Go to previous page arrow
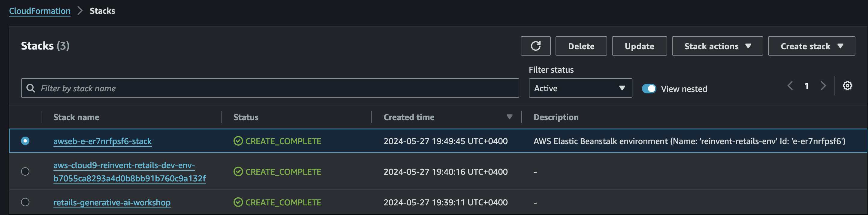 (790, 86)
